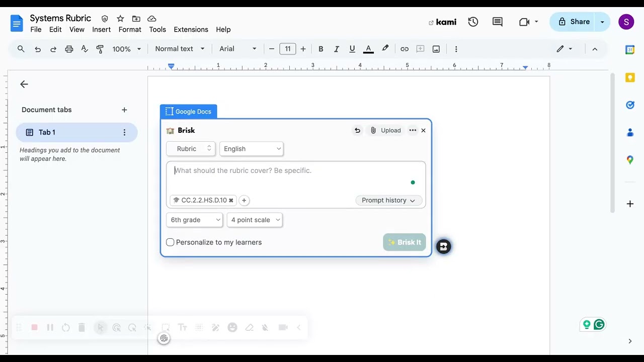644x362 pixels.
Task: Add another standard with plus button
Action: [x=244, y=200]
